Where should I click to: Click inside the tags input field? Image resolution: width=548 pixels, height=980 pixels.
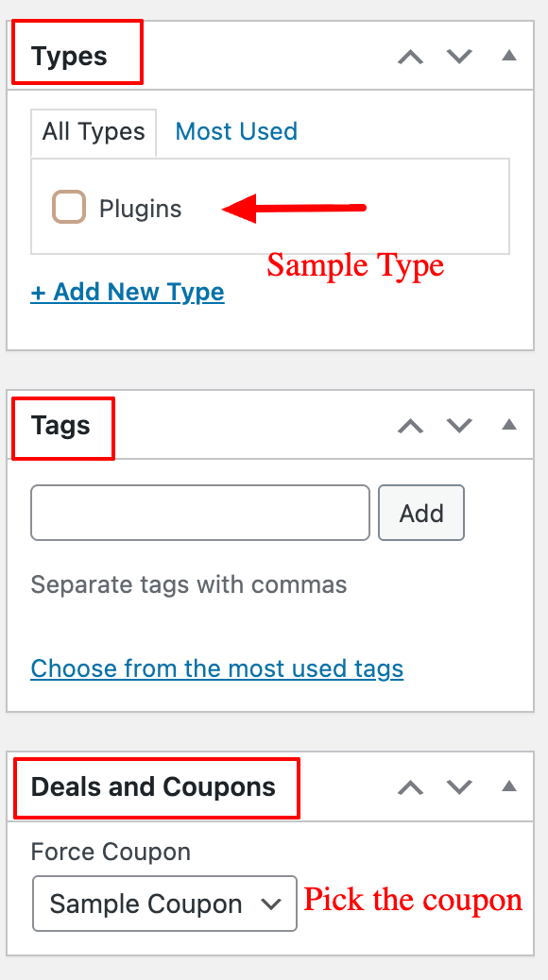(x=198, y=513)
